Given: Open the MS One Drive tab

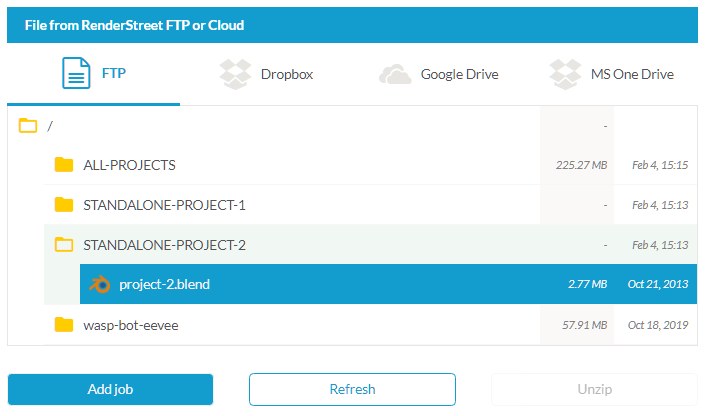Looking at the screenshot, I should pyautogui.click(x=611, y=74).
